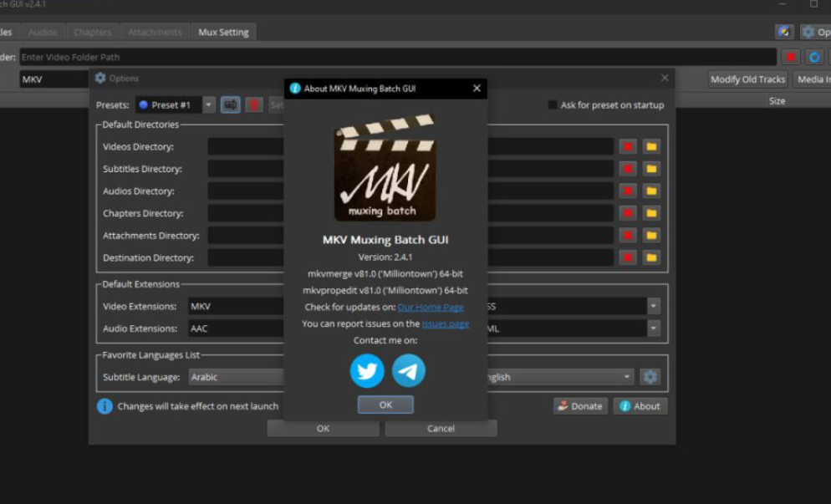This screenshot has width=831, height=504.
Task: Browse folder for Subtitles Directory
Action: pos(651,169)
